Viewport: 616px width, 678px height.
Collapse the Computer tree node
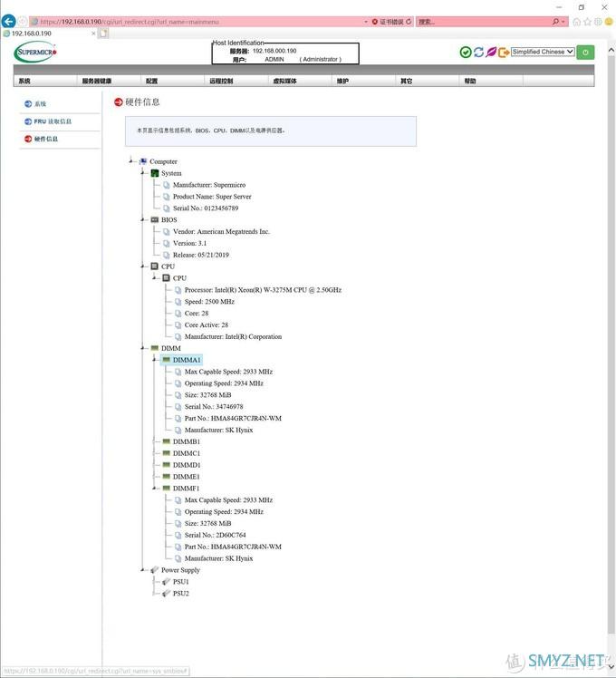[x=131, y=161]
